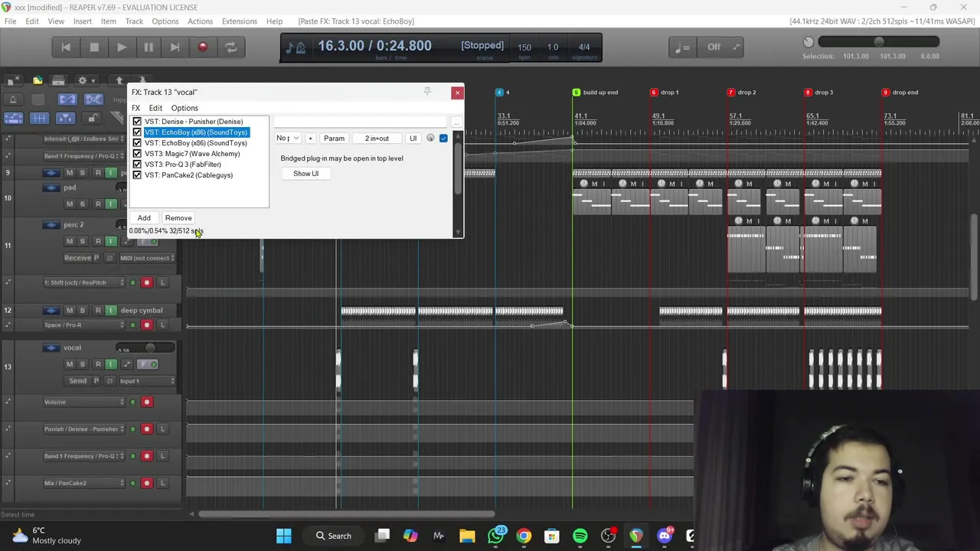Open the Volume envelope selector dropdown
The image size is (980, 551).
(83, 402)
